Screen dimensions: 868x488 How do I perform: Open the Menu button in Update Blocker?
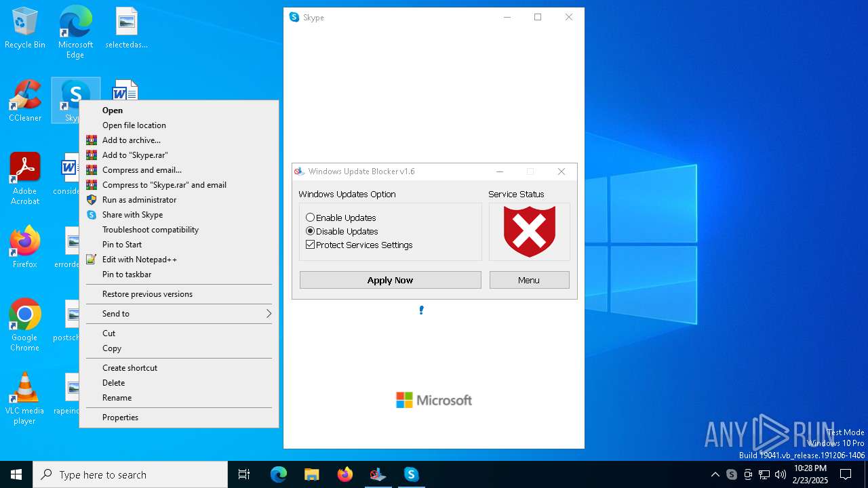tap(530, 280)
